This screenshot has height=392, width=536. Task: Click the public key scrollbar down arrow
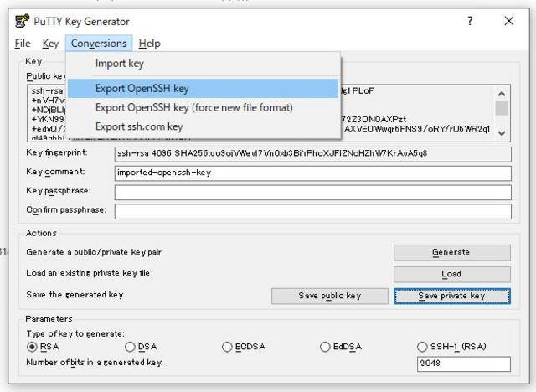tap(502, 133)
